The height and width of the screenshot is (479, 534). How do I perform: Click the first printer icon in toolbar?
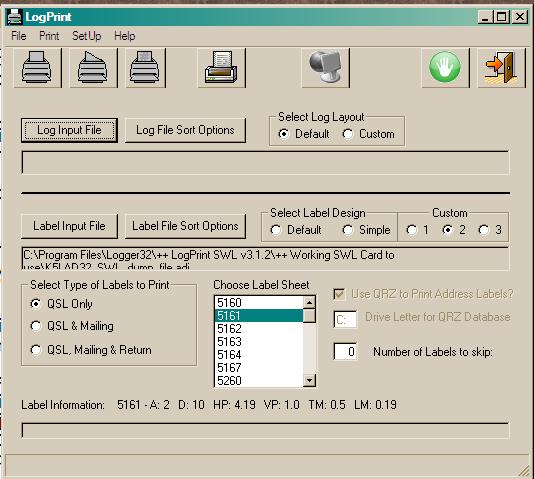(37, 67)
